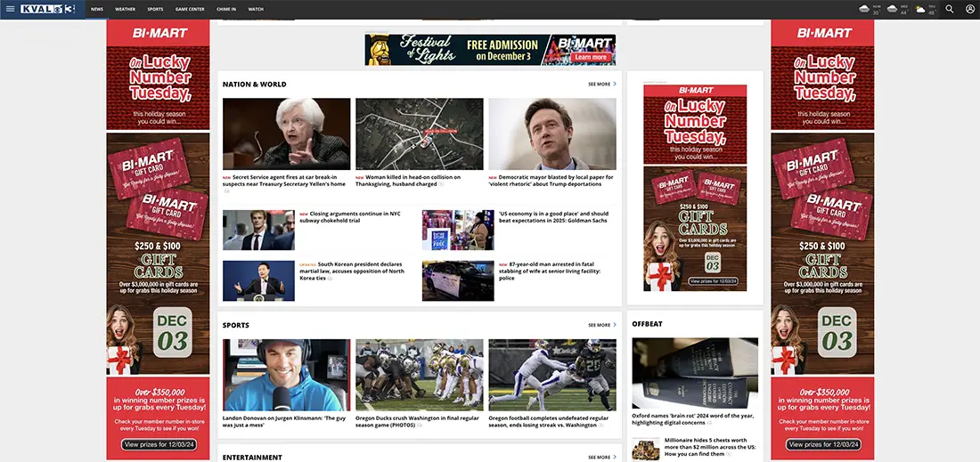The width and height of the screenshot is (980, 462).
Task: Click SEE MORE in Sports section
Action: (x=599, y=325)
